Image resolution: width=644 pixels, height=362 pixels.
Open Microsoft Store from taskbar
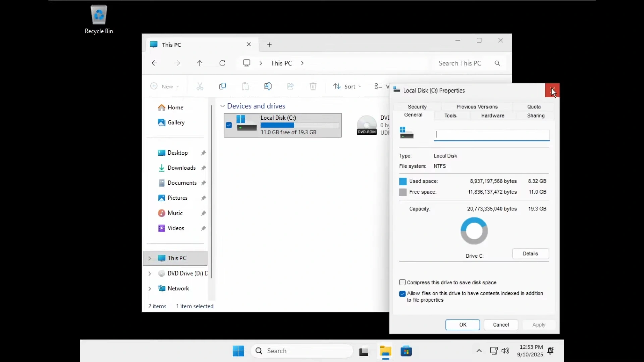coord(406,351)
